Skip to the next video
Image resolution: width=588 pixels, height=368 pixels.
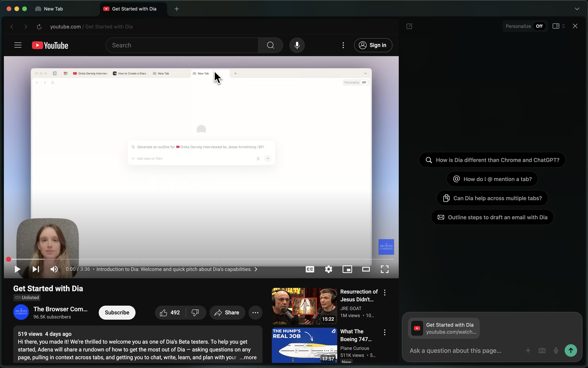coord(36,269)
